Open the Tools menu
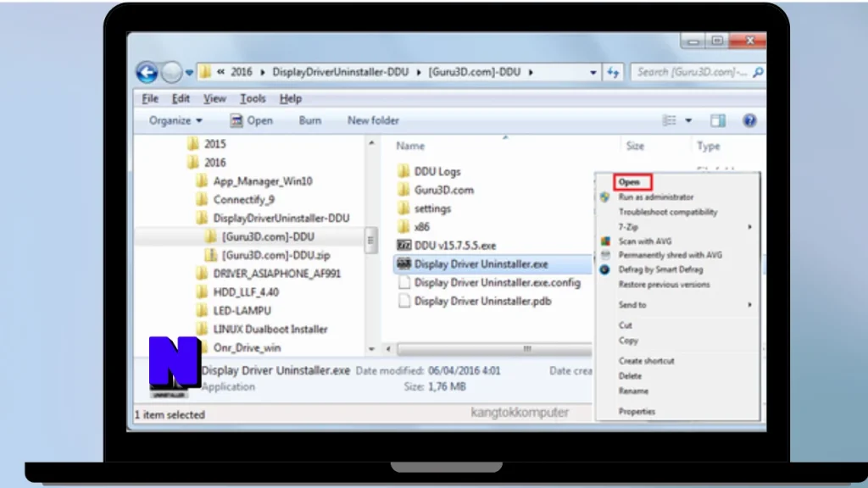The image size is (868, 488). (253, 98)
